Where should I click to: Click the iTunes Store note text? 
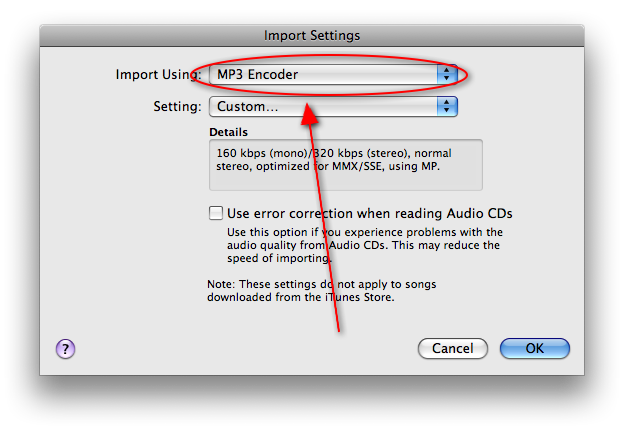[x=322, y=291]
